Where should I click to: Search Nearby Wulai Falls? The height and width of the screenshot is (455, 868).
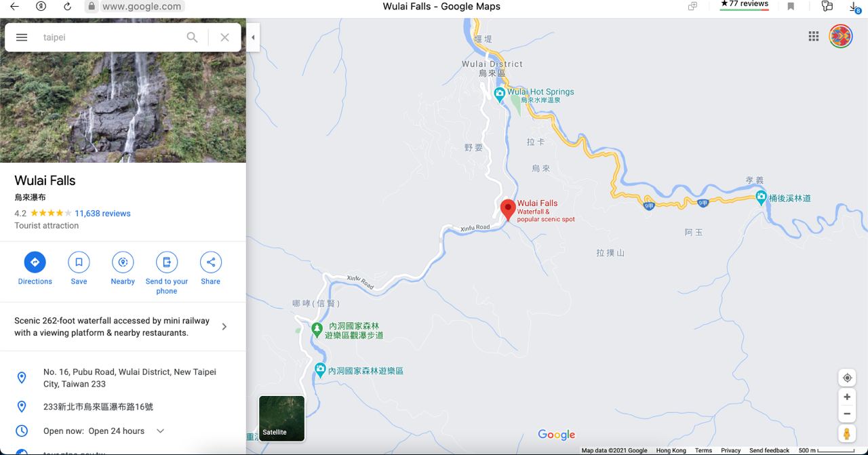123,269
